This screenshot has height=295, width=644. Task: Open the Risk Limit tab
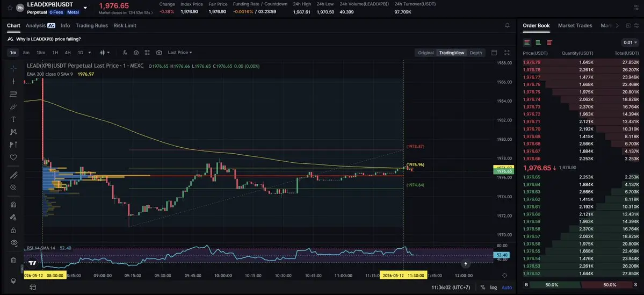(125, 25)
